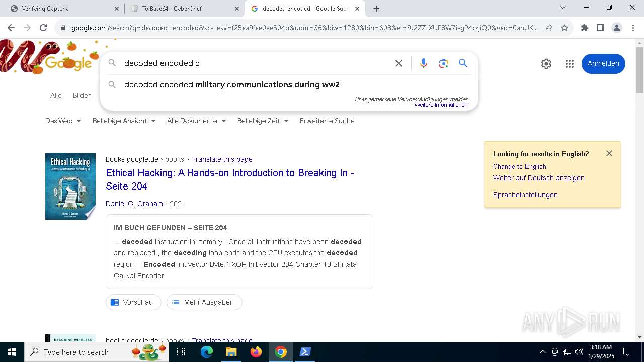The image size is (644, 362).
Task: Open the Chrome three-dot menu
Action: pos(633,28)
